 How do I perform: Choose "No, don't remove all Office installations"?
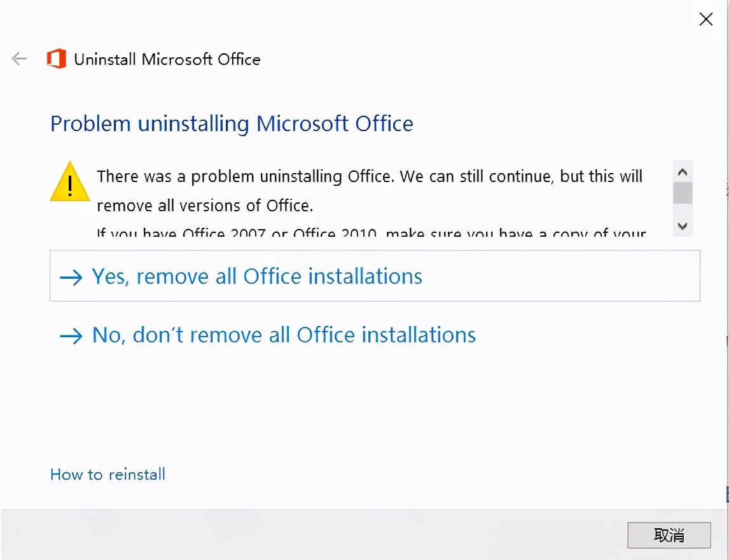(284, 335)
